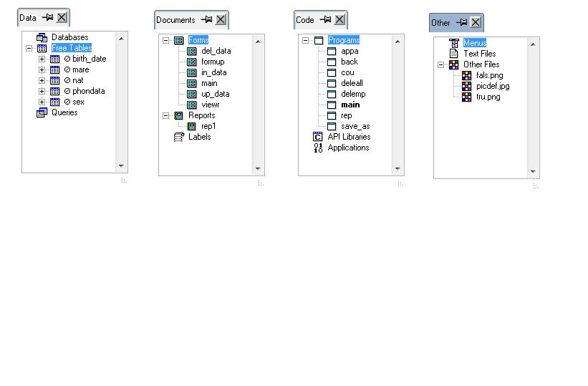588x386 pixels.
Task: Click the fals.png image file icon
Action: [x=466, y=75]
